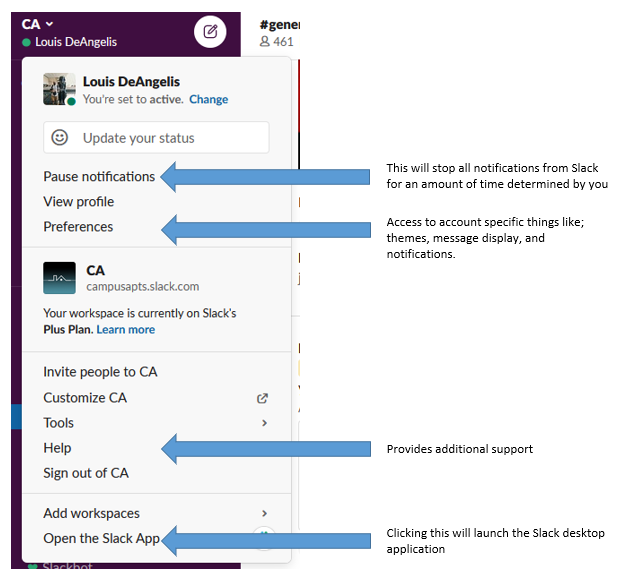Viewport: 618px width, 582px height.
Task: Click Louis DeAngelis profile avatar photo
Action: [x=59, y=89]
